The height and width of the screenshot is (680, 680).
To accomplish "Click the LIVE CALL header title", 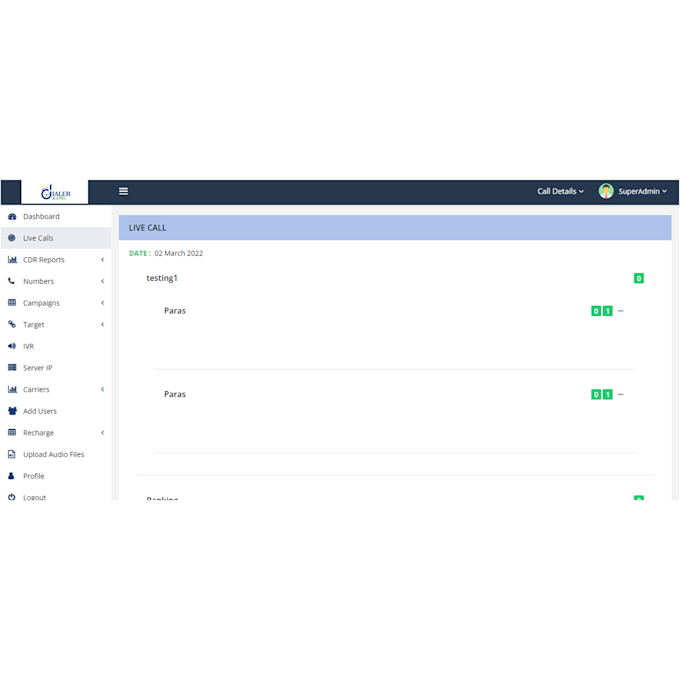I will point(147,228).
